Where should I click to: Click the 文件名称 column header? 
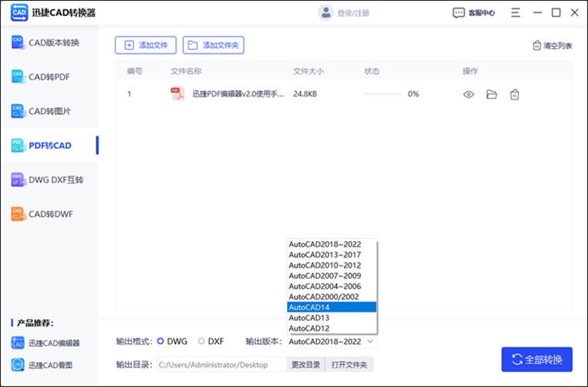186,71
